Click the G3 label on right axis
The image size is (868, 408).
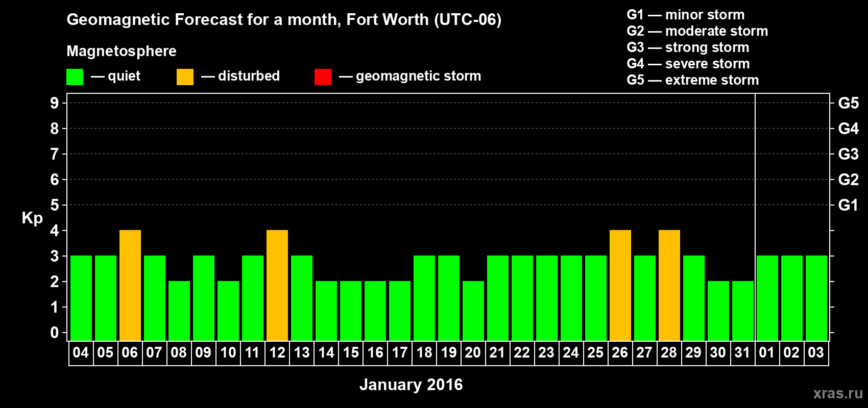coord(849,154)
